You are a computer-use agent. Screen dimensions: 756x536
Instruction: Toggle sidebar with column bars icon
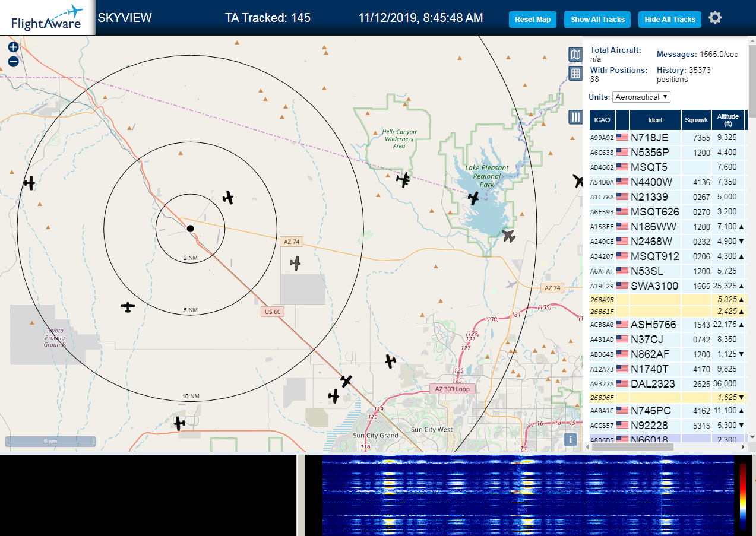coord(575,117)
